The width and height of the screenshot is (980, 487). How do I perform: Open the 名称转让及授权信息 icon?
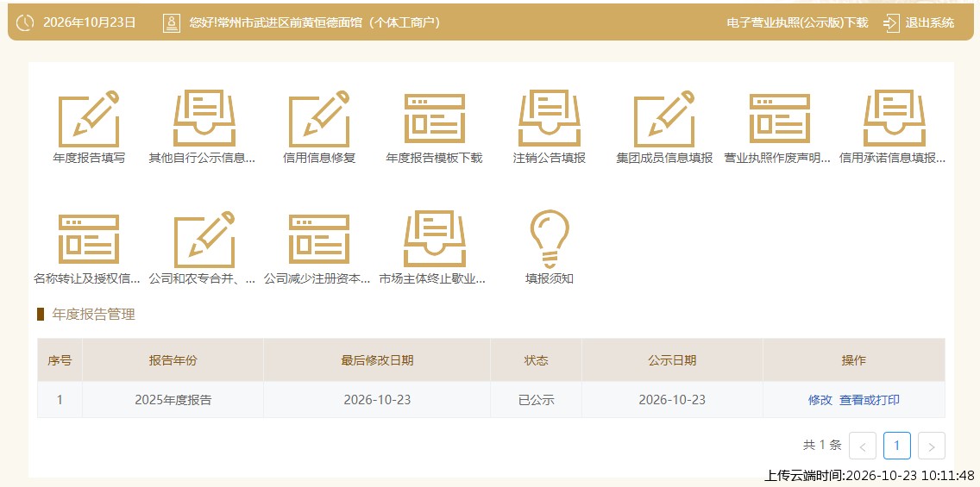pyautogui.click(x=89, y=239)
